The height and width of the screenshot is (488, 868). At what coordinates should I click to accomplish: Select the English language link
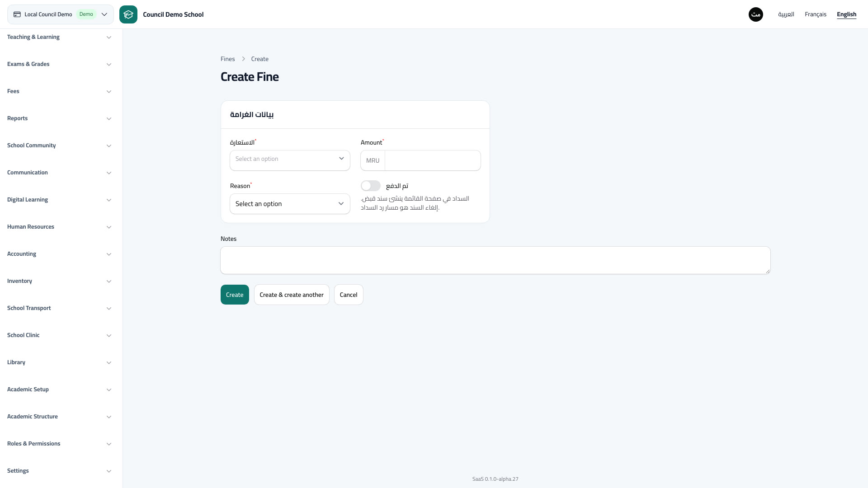[846, 14]
